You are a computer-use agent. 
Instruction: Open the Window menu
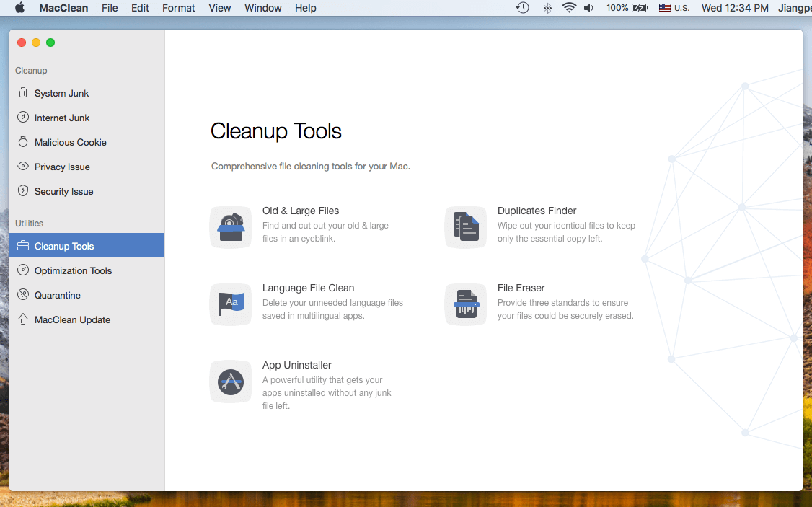[x=263, y=8]
